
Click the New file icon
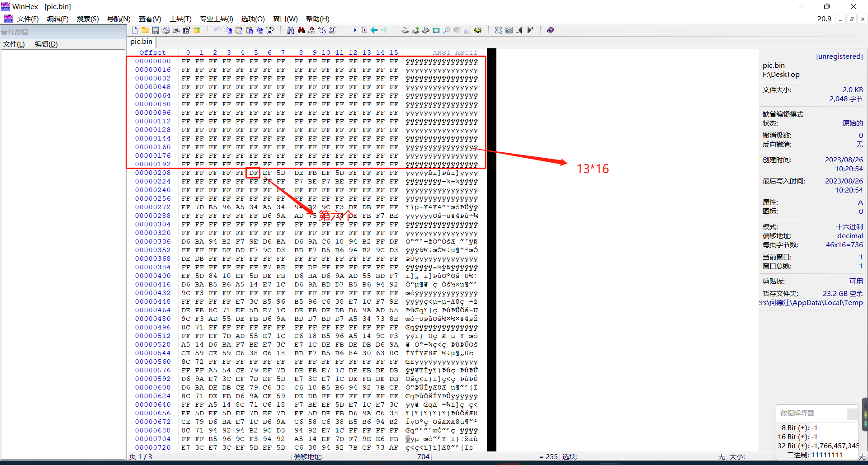135,30
